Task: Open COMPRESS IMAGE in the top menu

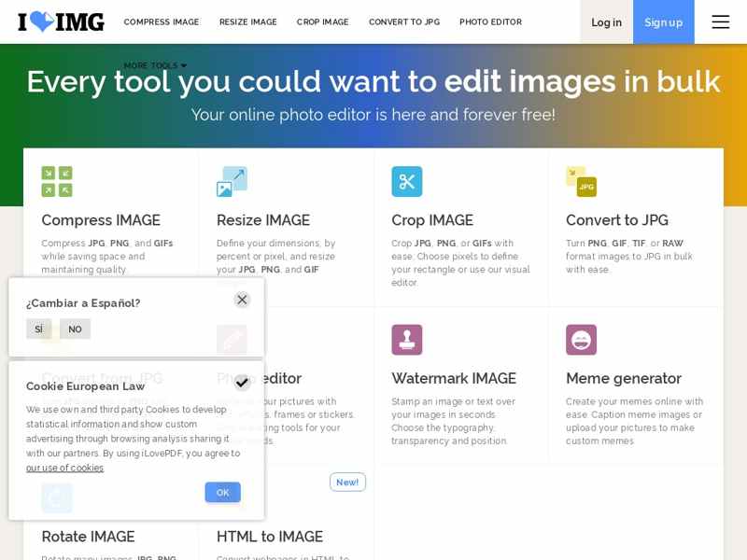Action: point(162,22)
